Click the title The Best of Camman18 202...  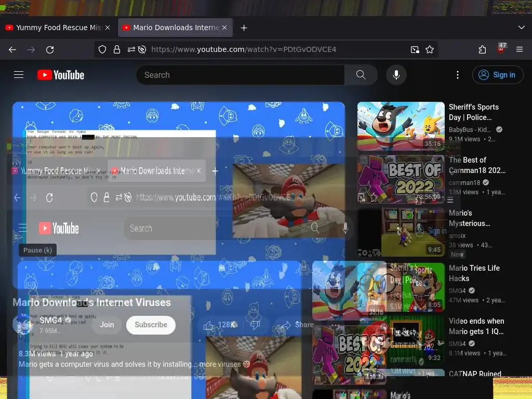477,165
